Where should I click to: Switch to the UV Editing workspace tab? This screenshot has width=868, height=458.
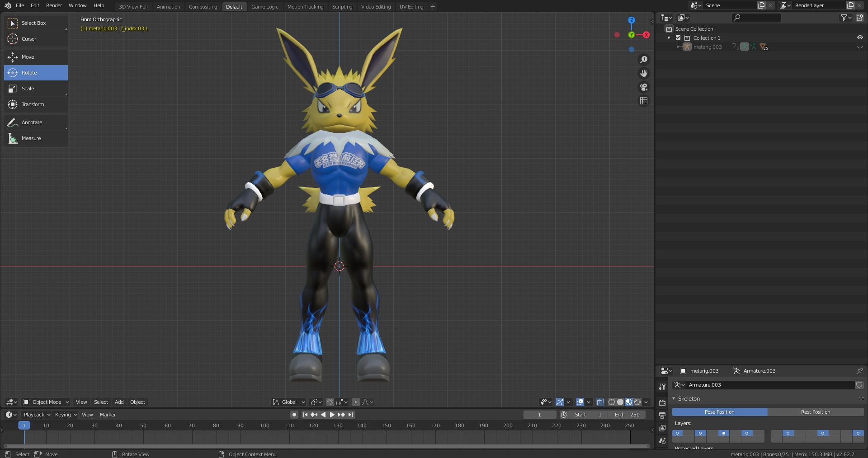[411, 7]
